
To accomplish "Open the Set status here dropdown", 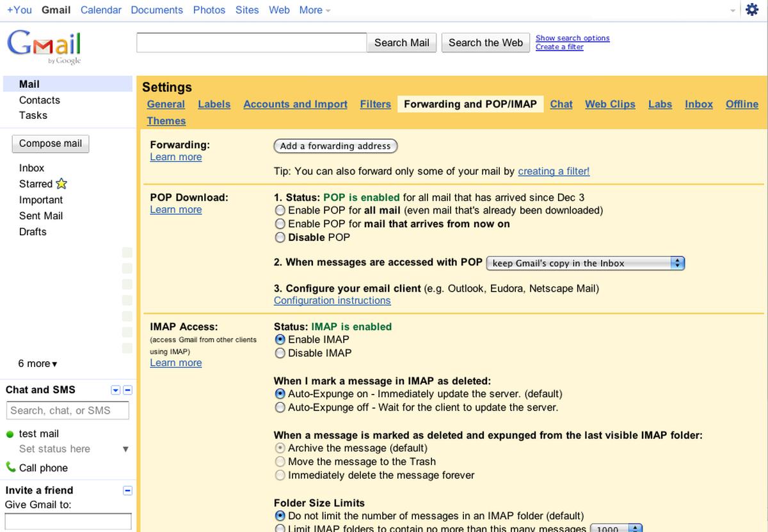I will (x=125, y=449).
